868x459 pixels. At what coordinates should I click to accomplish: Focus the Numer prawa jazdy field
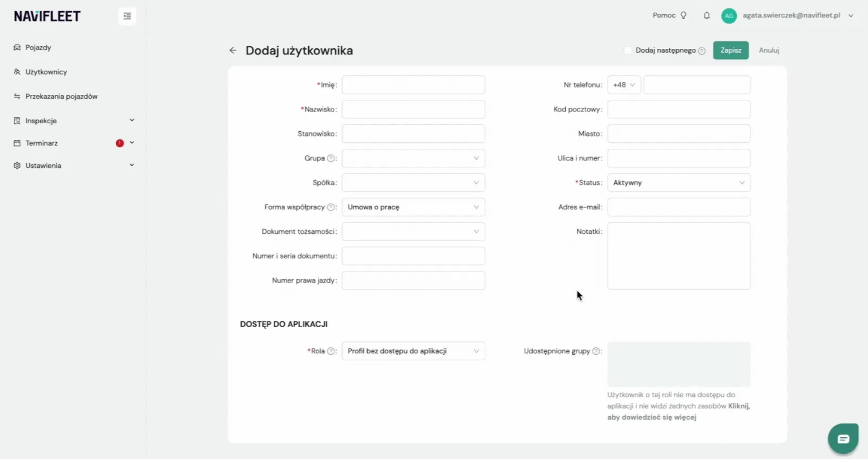click(414, 280)
